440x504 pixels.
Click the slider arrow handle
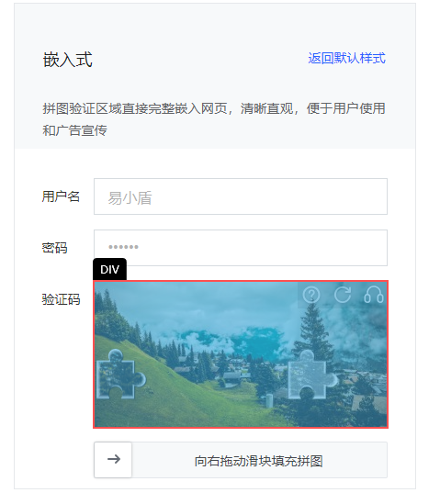[113, 459]
